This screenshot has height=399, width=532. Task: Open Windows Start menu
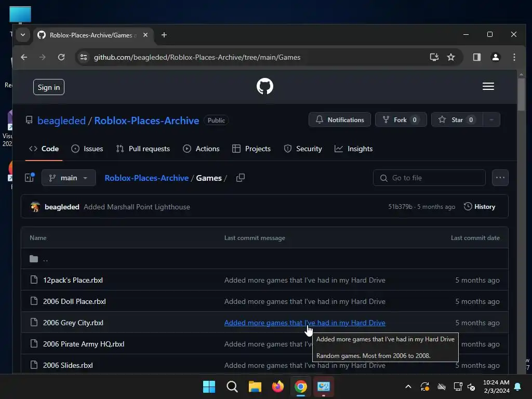(x=209, y=387)
